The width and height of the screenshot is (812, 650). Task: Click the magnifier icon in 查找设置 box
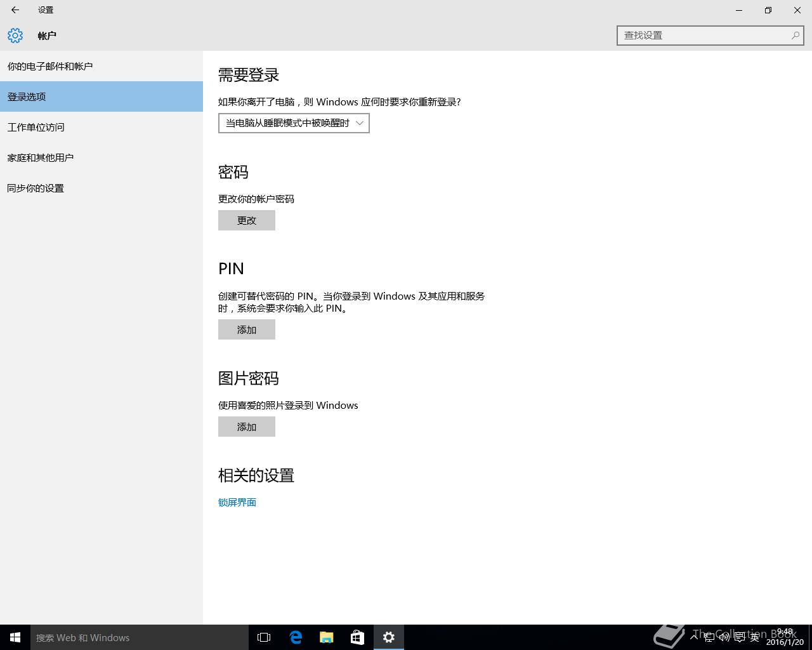tap(795, 36)
